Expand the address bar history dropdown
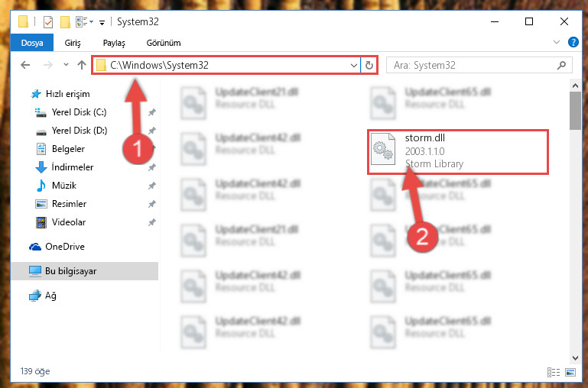Screen dimensions: 588x388 (x=353, y=65)
